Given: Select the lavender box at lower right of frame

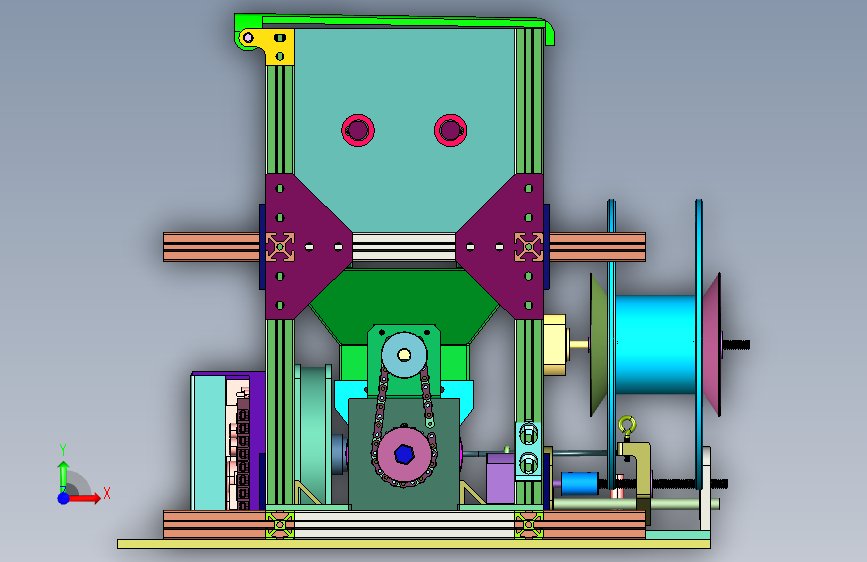Looking at the screenshot, I should (x=500, y=478).
